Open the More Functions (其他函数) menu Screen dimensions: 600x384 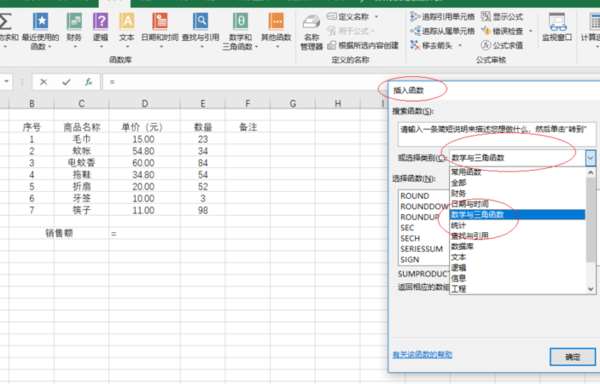coord(276,30)
